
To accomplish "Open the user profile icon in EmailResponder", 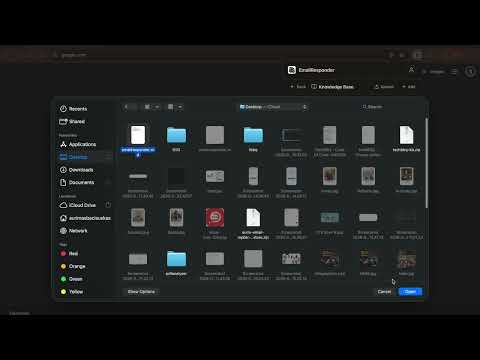I will click(x=411, y=70).
